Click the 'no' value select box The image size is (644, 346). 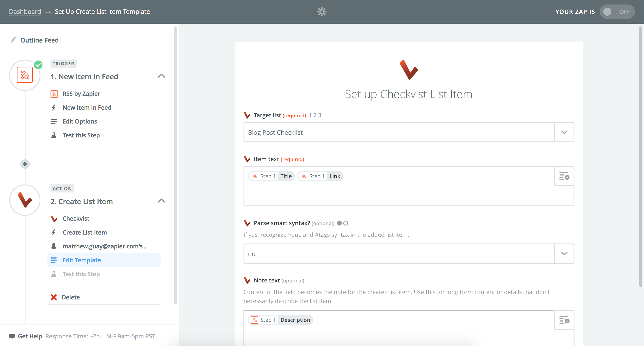point(409,254)
